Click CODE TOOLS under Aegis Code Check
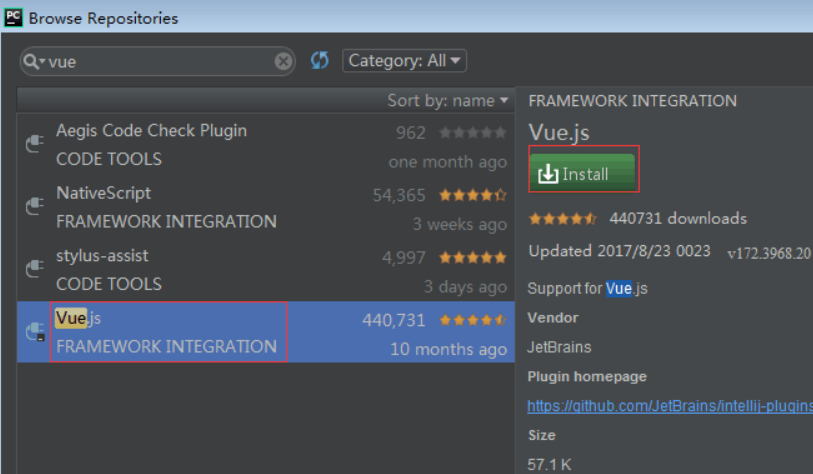The width and height of the screenshot is (813, 474). (x=109, y=159)
